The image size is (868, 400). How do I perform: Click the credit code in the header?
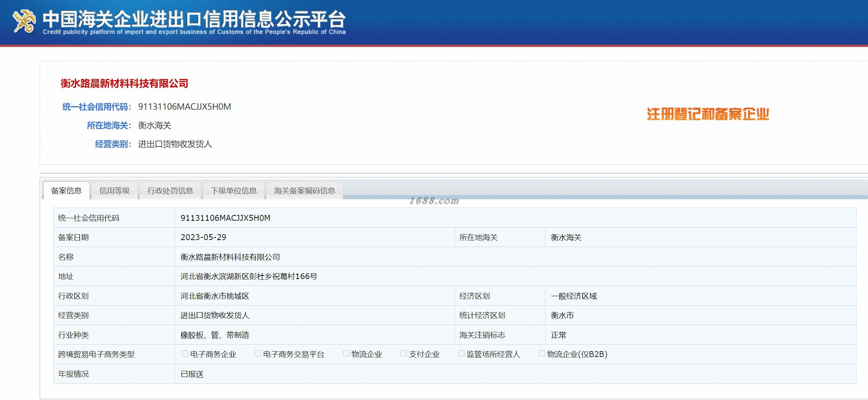[x=185, y=107]
